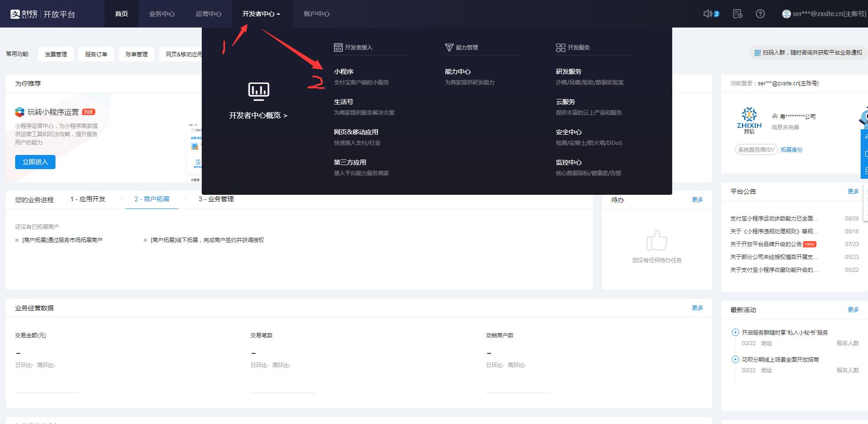Open the 首页 tab
This screenshot has height=424, width=868.
click(122, 14)
